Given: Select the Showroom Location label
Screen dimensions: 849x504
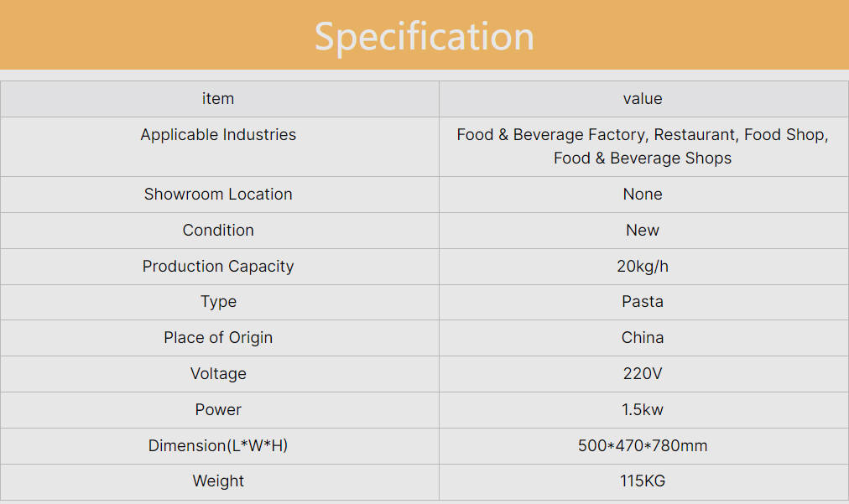Looking at the screenshot, I should tap(218, 195).
